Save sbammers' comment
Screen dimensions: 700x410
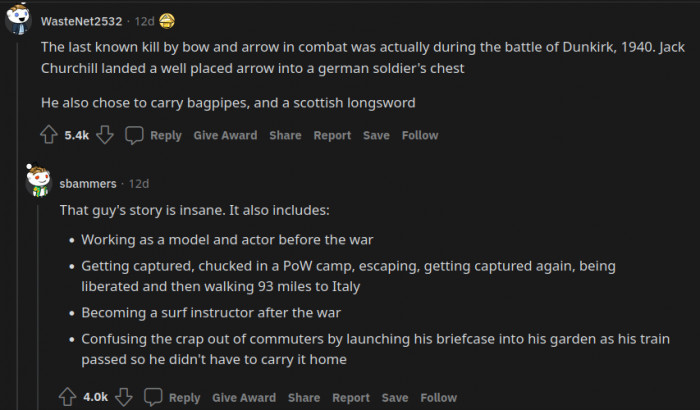[x=395, y=397]
